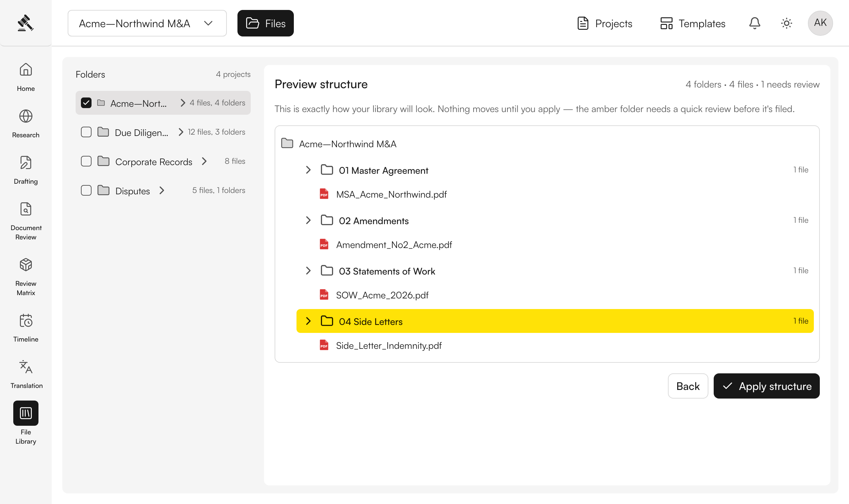The height and width of the screenshot is (504, 849).
Task: Check the Corporate Records checkbox
Action: click(x=86, y=161)
